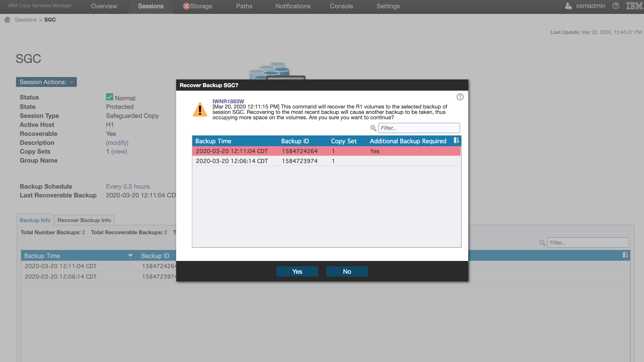Switch to the Backup Info tab
The width and height of the screenshot is (644, 362).
35,220
